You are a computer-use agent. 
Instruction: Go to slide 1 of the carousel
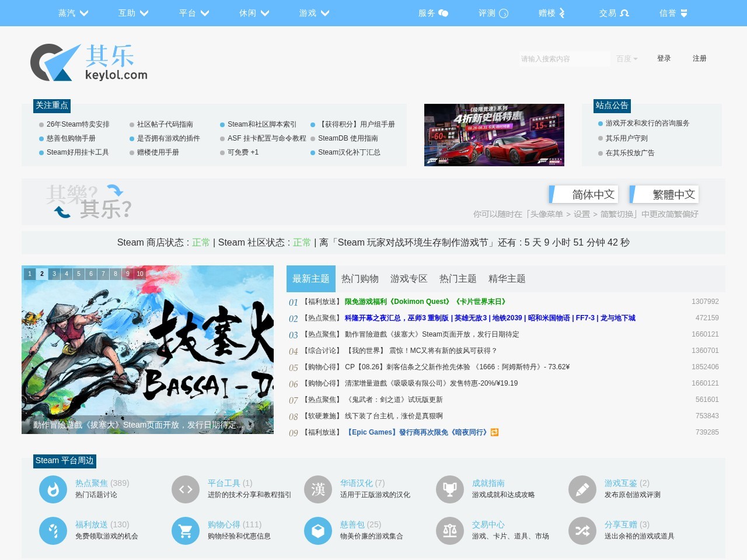click(x=30, y=274)
